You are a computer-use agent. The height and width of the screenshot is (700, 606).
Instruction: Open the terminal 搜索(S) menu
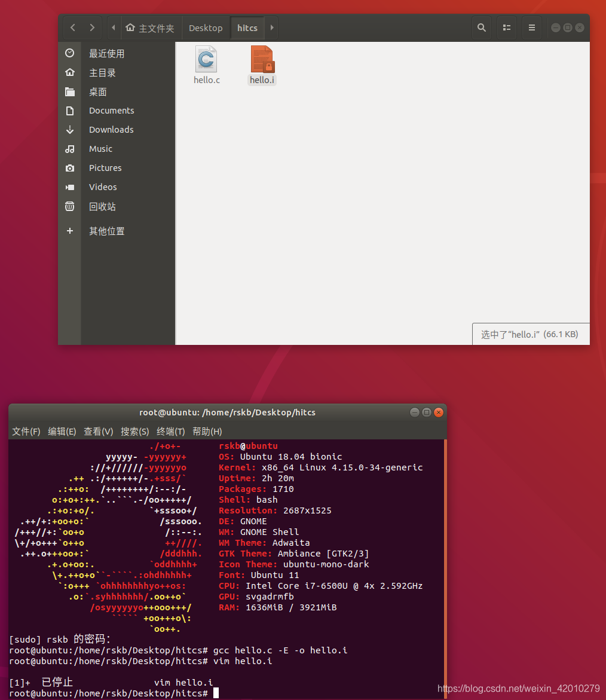134,431
